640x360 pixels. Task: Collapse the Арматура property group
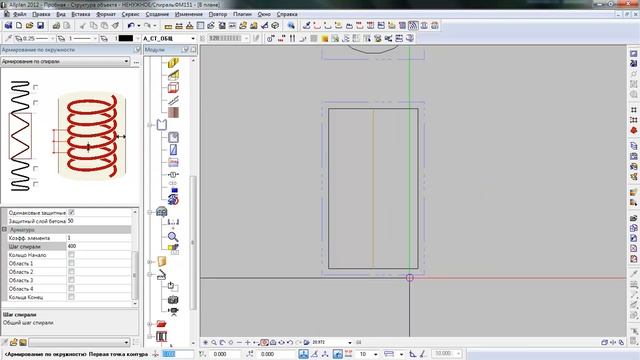(x=4, y=229)
